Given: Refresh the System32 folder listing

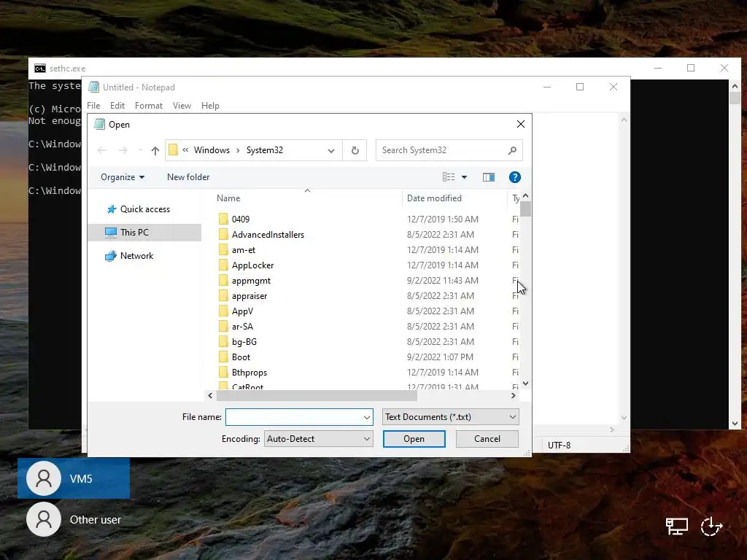Looking at the screenshot, I should coord(355,150).
